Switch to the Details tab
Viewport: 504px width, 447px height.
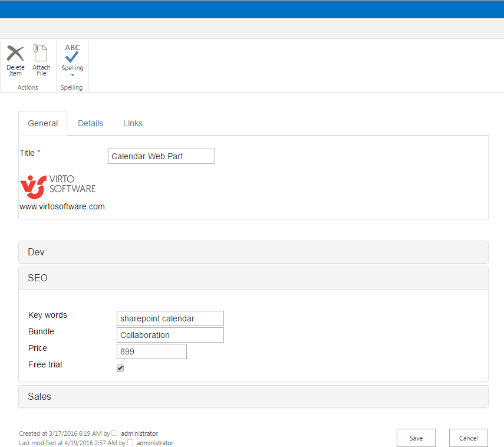90,123
